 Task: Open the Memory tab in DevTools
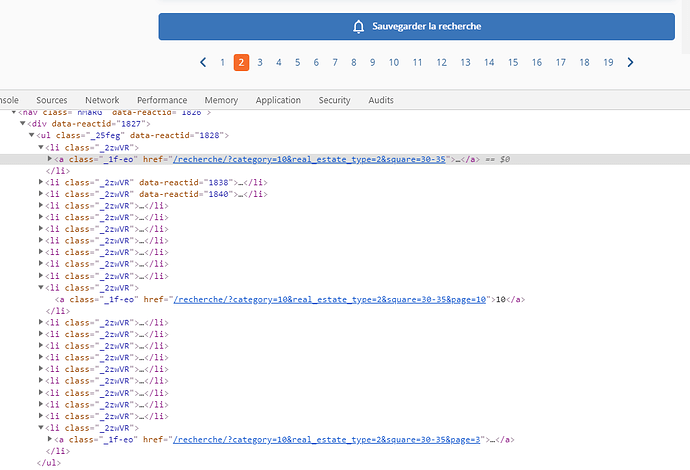pos(221,100)
